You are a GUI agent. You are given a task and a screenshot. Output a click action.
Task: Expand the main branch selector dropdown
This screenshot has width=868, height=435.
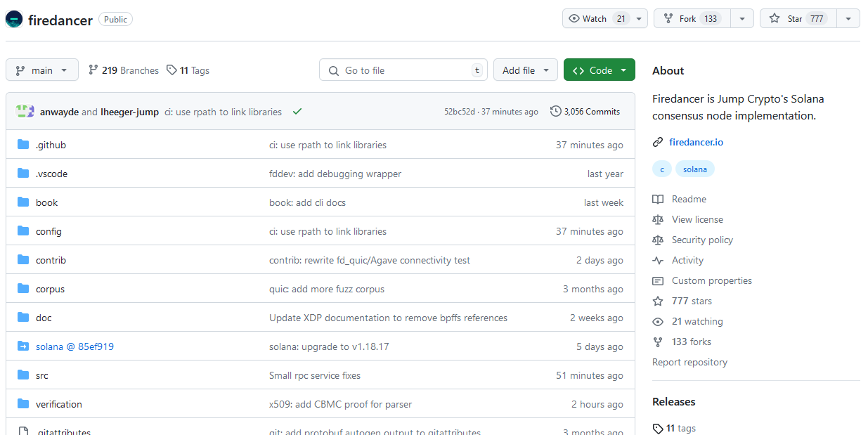tap(42, 70)
